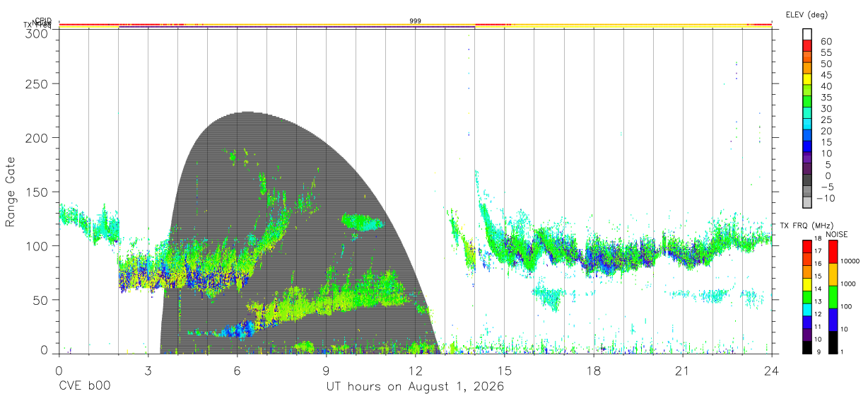Click the TX FRQ (MHz) color bar title
Screen dimensions: 868x401
(805, 226)
